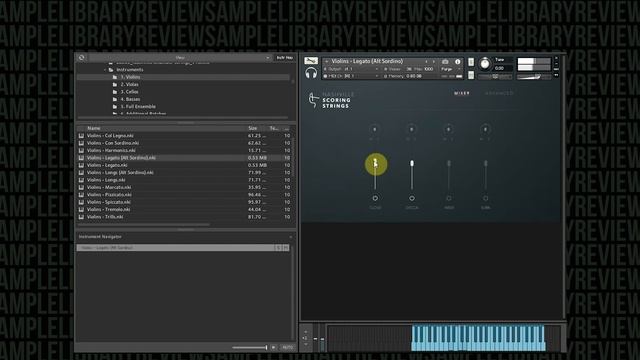Sort list by Name column header
The image size is (640, 360).
click(94, 128)
